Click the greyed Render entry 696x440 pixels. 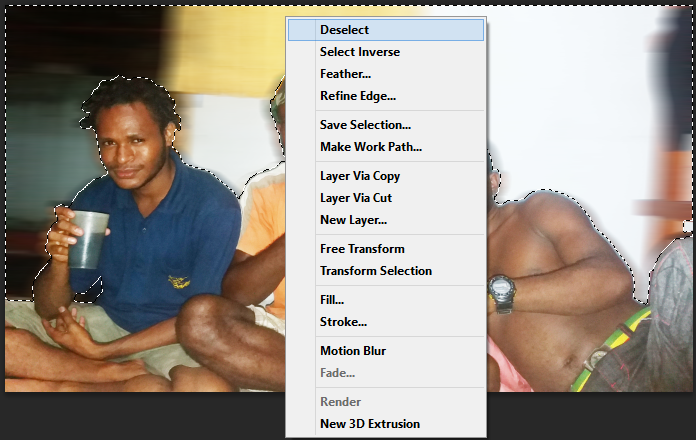[x=386, y=402]
